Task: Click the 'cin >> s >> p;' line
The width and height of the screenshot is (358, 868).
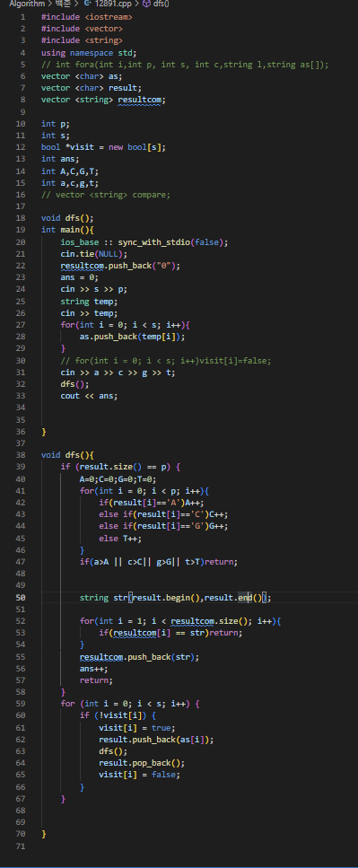Action: click(94, 290)
